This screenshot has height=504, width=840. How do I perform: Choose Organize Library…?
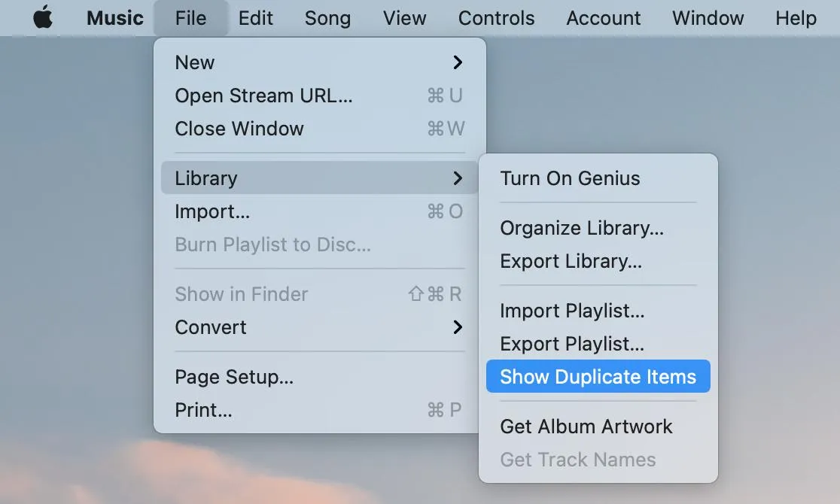(x=598, y=228)
